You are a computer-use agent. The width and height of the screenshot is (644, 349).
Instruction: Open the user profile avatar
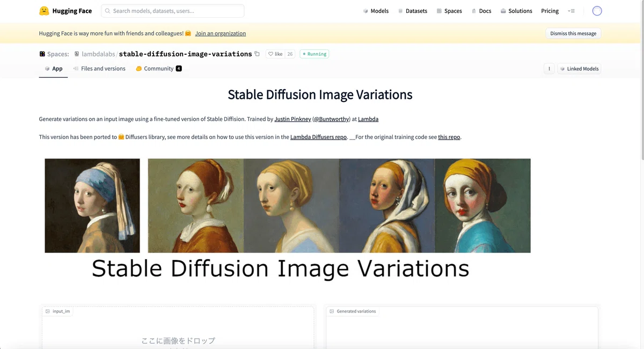[597, 11]
